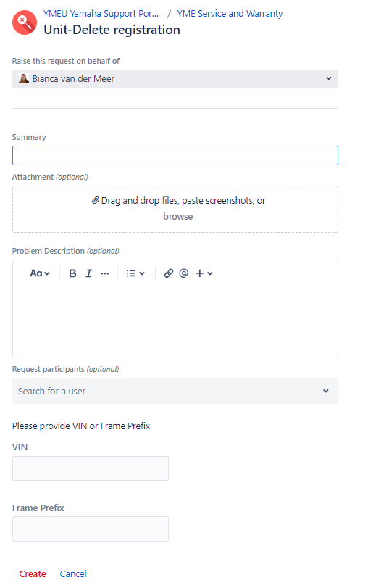
Task: Click the red Unit-Delete registration icon
Action: pyautogui.click(x=25, y=22)
